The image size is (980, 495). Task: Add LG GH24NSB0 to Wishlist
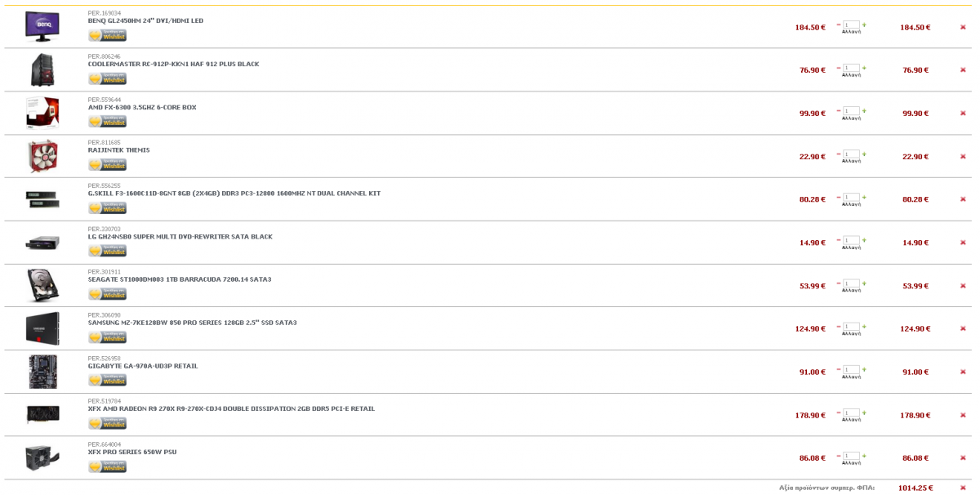tap(107, 251)
